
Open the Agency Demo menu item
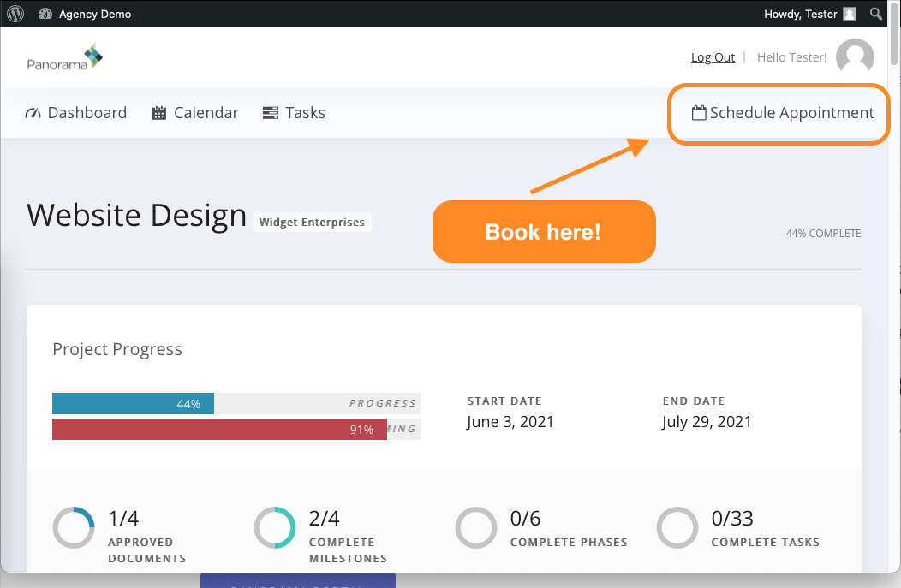click(94, 14)
